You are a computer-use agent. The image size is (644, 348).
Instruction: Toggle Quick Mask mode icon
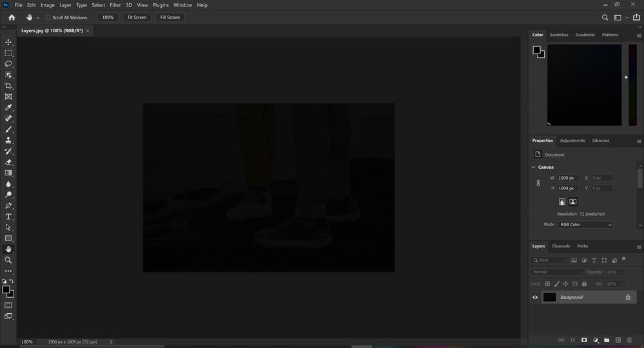pos(8,305)
